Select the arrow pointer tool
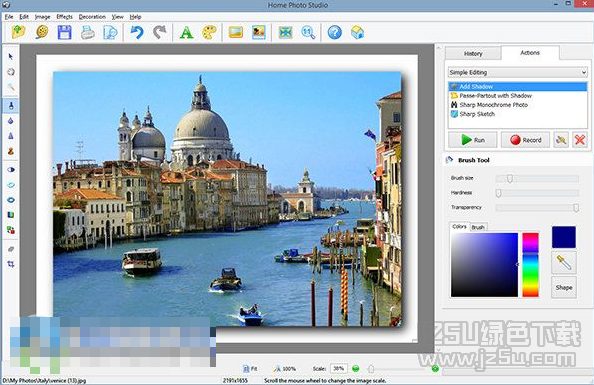The image size is (594, 385). click(11, 57)
